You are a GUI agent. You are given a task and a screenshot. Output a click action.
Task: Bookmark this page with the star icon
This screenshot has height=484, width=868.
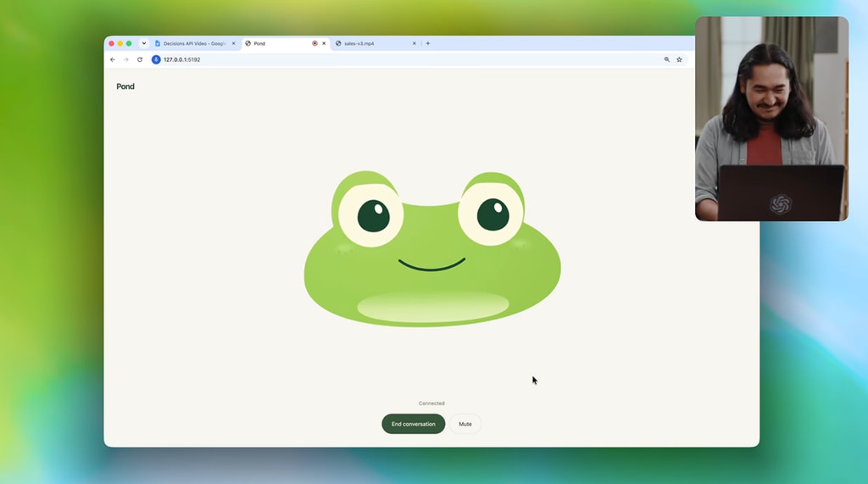679,60
